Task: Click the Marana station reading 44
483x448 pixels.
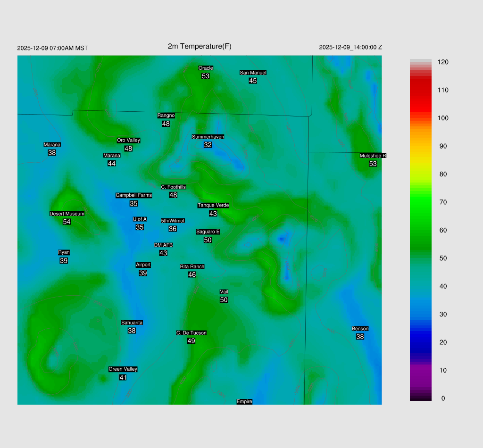Action: tap(112, 163)
